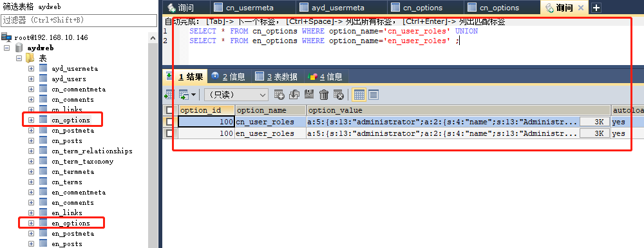This screenshot has width=644, height=248.
Task: Click 'en_user_roles' string in SQL editor
Action: coord(417,41)
